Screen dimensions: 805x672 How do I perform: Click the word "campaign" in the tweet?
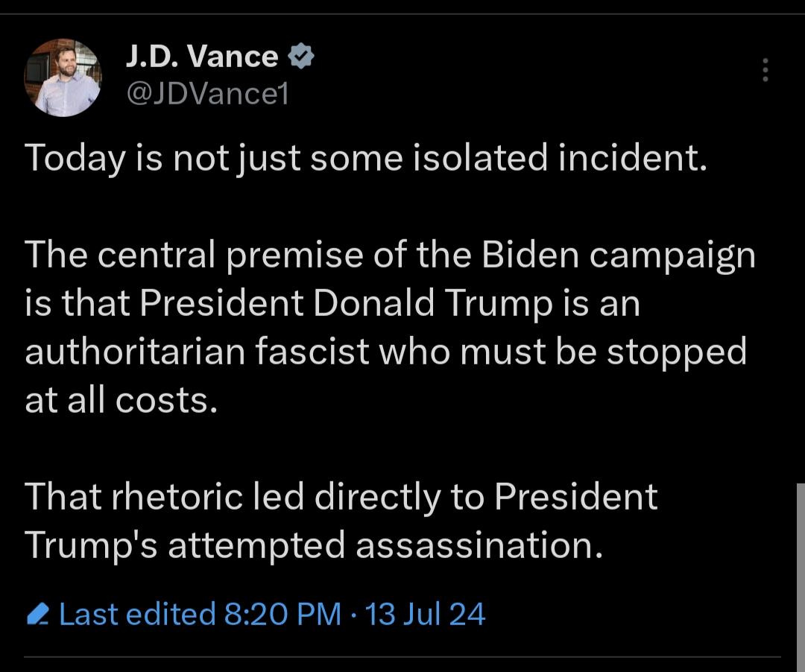pos(671,256)
